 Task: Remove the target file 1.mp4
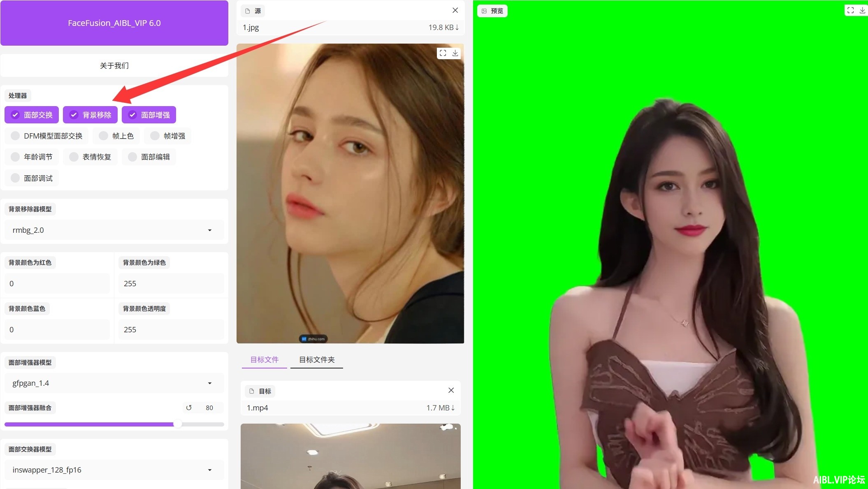coord(451,390)
